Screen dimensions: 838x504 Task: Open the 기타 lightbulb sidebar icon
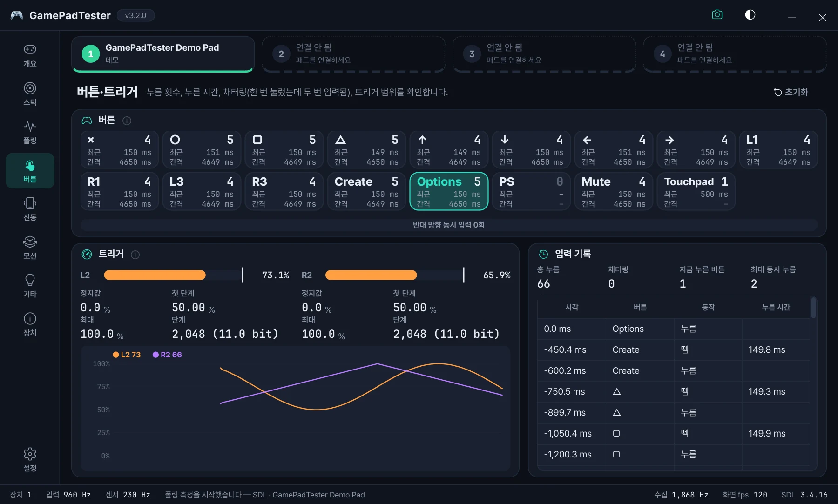pyautogui.click(x=30, y=286)
